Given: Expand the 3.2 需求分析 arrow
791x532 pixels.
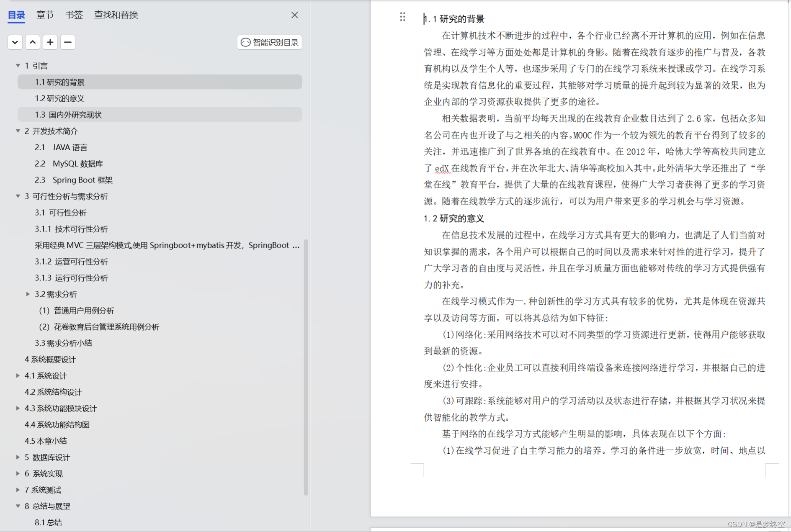Looking at the screenshot, I should [x=28, y=294].
